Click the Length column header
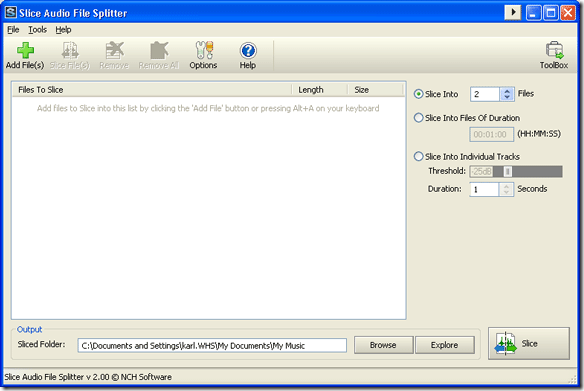Screen dimensions: 584x391 click(x=320, y=90)
